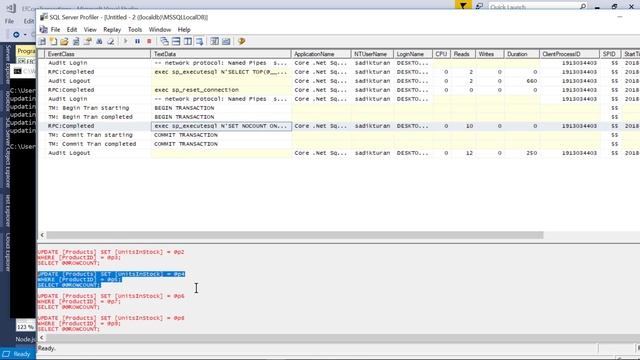Click the UPDATE statement setting @p8
Screen dimensions: 640x360
[x=111, y=323]
